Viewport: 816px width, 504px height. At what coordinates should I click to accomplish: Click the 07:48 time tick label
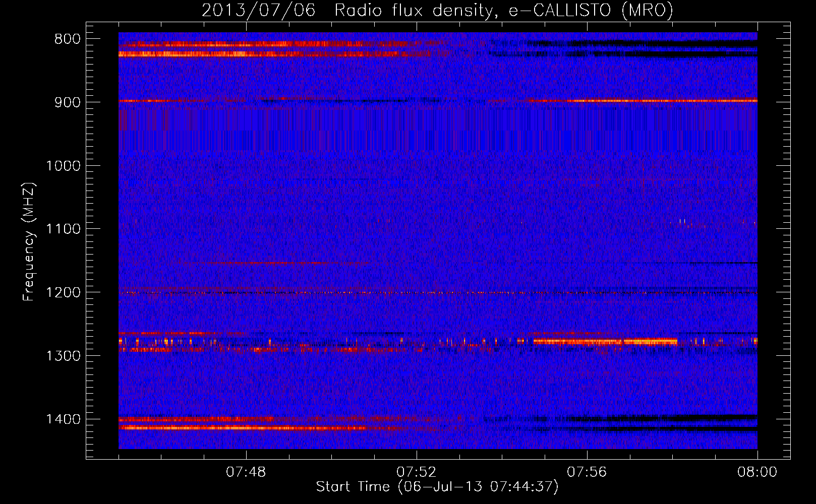(x=246, y=472)
